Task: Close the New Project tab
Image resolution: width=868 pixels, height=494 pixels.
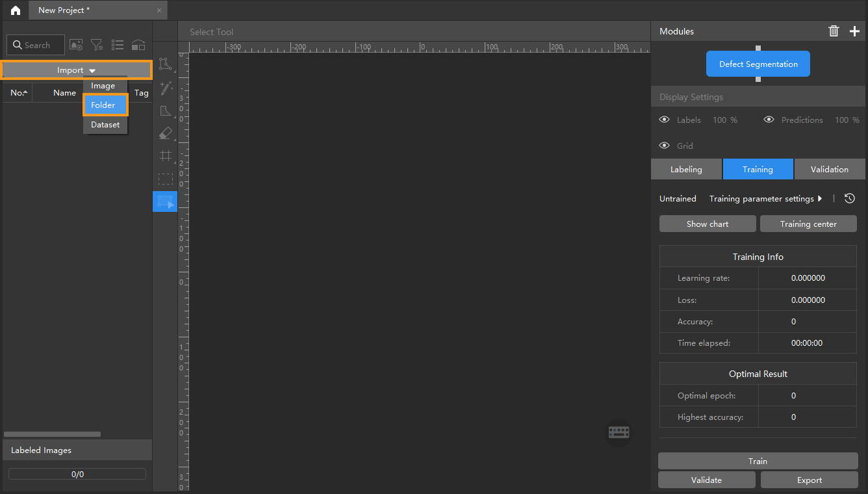Action: 159,10
